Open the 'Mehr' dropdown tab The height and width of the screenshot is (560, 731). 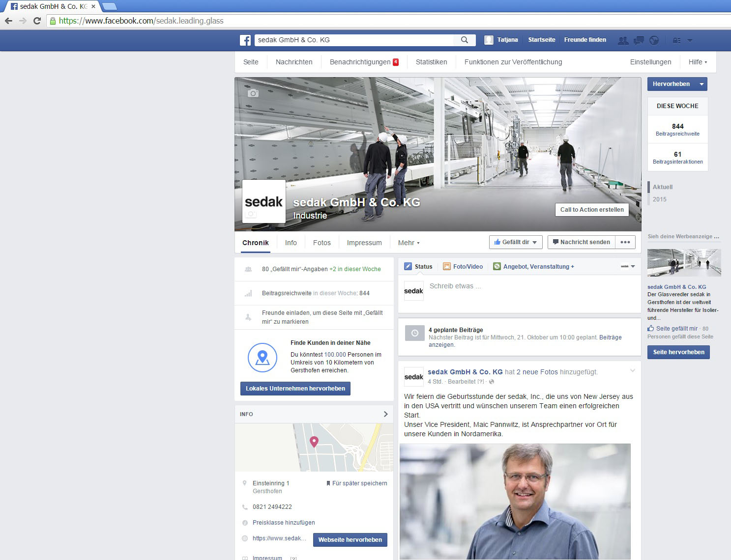pyautogui.click(x=409, y=243)
